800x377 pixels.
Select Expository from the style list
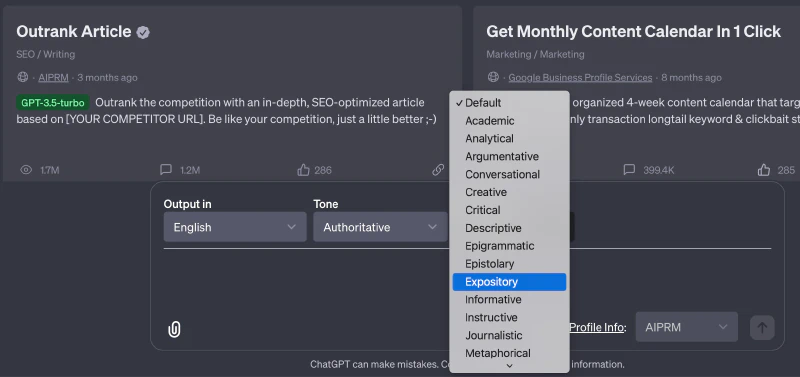pos(509,282)
